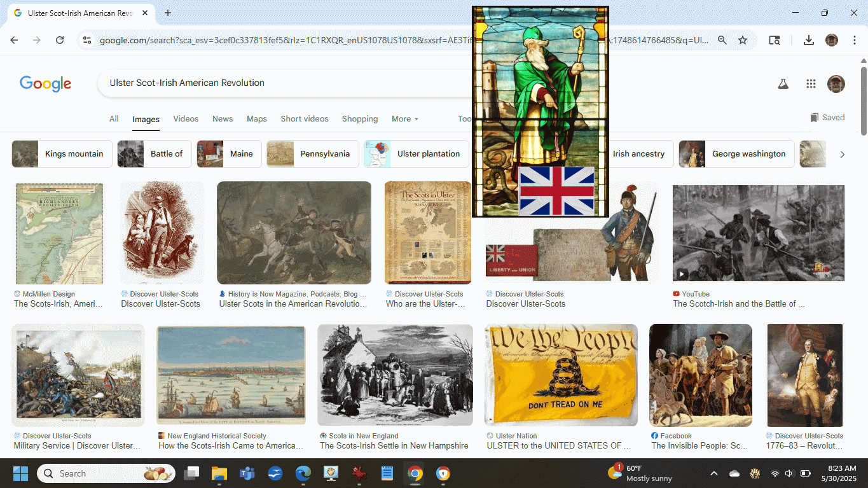
Task: Select the Kings mountain filter chip
Action: pyautogui.click(x=62, y=154)
